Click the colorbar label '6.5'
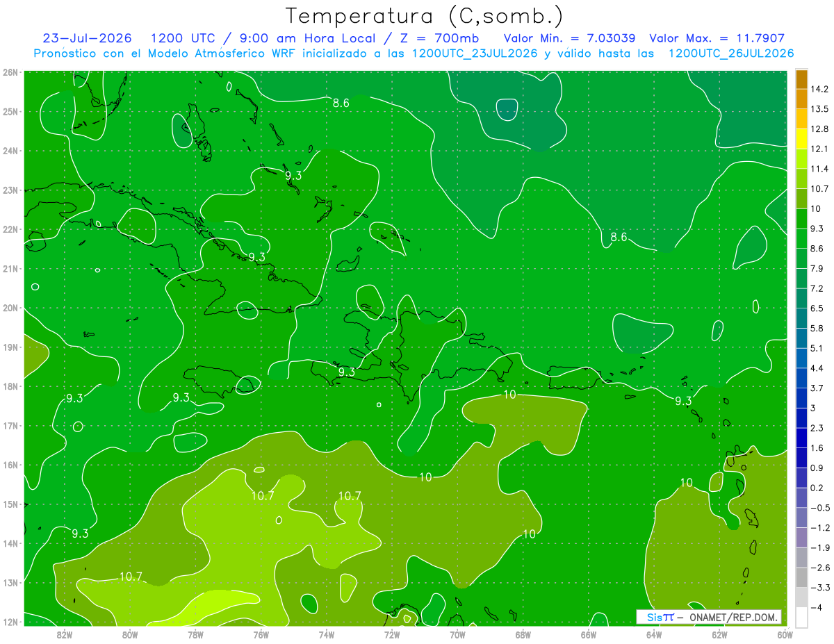 pyautogui.click(x=818, y=308)
